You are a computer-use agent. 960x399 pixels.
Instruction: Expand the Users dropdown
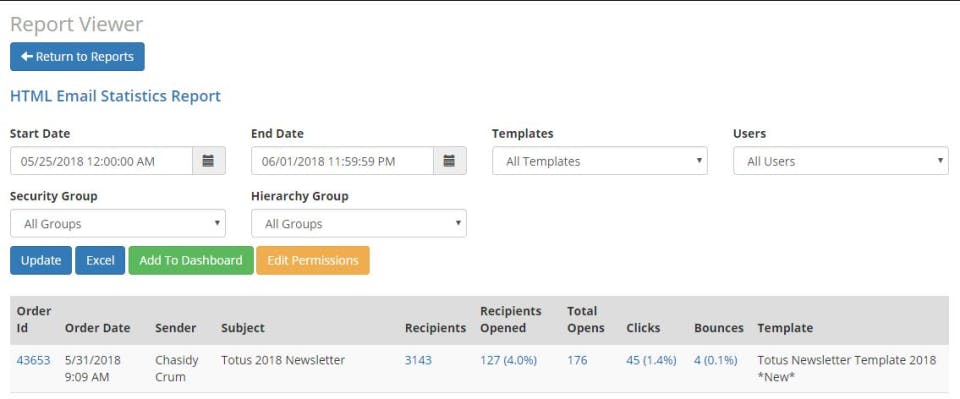click(x=841, y=161)
